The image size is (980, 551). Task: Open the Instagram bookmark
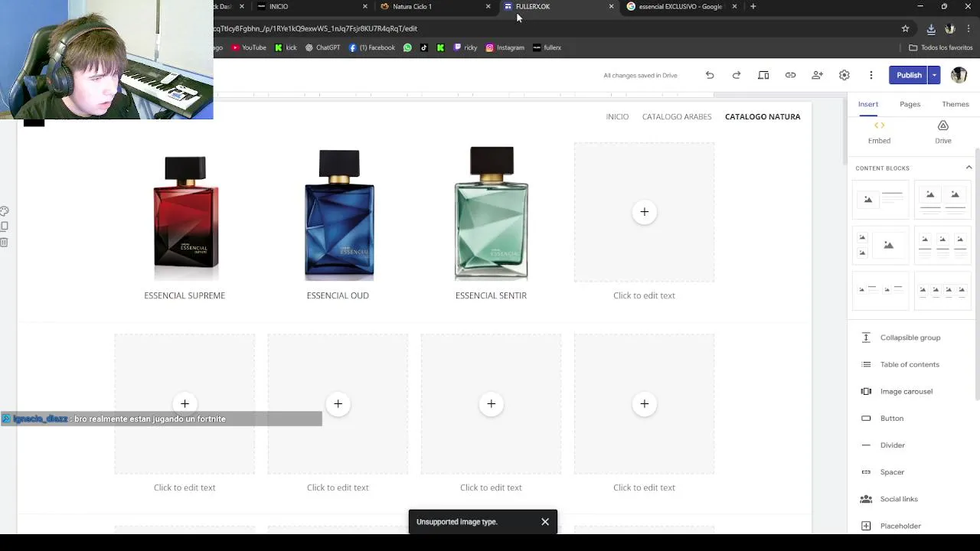pos(505,47)
